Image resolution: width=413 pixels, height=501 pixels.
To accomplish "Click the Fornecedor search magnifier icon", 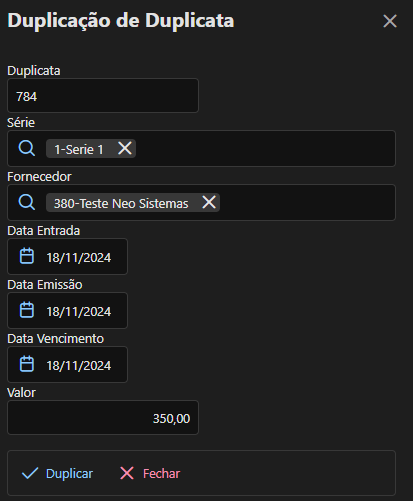I will (x=27, y=202).
